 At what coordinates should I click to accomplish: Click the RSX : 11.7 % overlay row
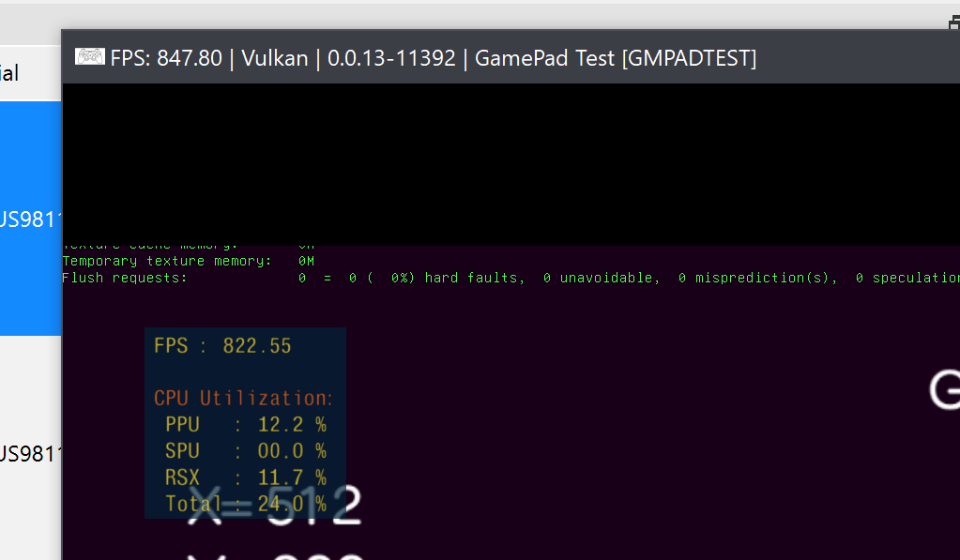246,477
